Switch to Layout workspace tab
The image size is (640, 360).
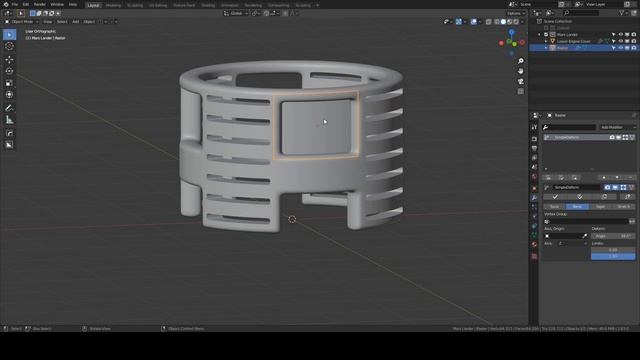[93, 5]
